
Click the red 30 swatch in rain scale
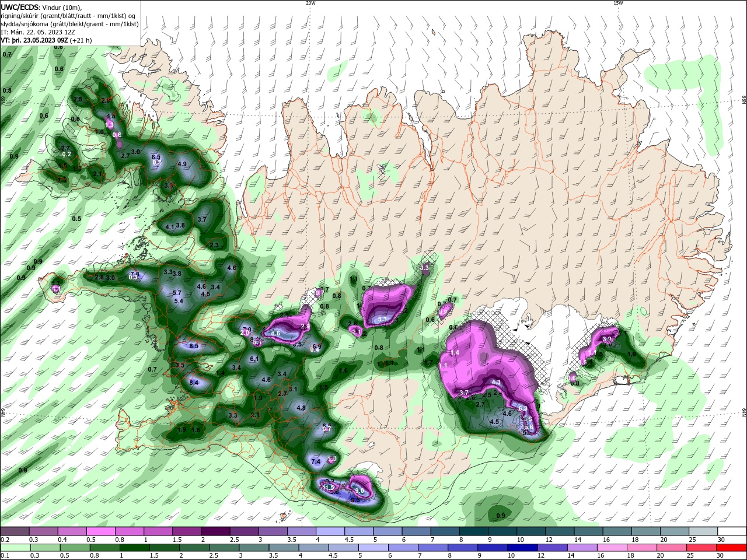coord(732,548)
